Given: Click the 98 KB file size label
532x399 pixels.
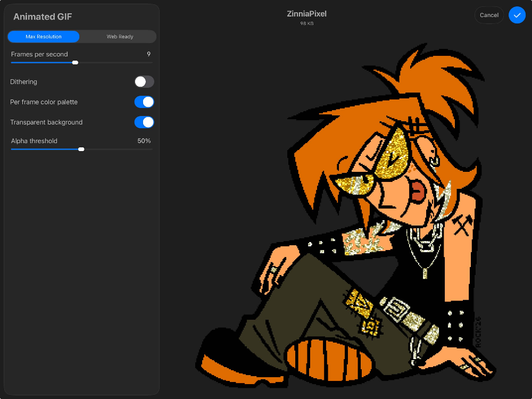Looking at the screenshot, I should pyautogui.click(x=306, y=23).
